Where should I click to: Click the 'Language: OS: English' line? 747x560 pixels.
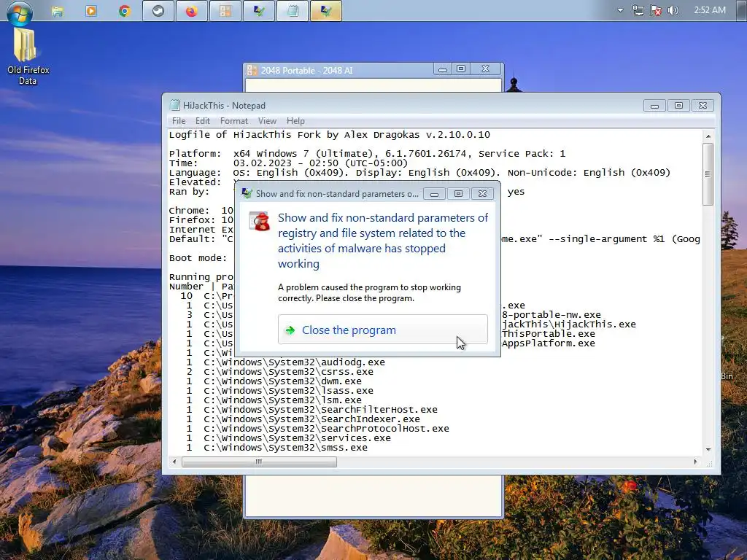(419, 173)
